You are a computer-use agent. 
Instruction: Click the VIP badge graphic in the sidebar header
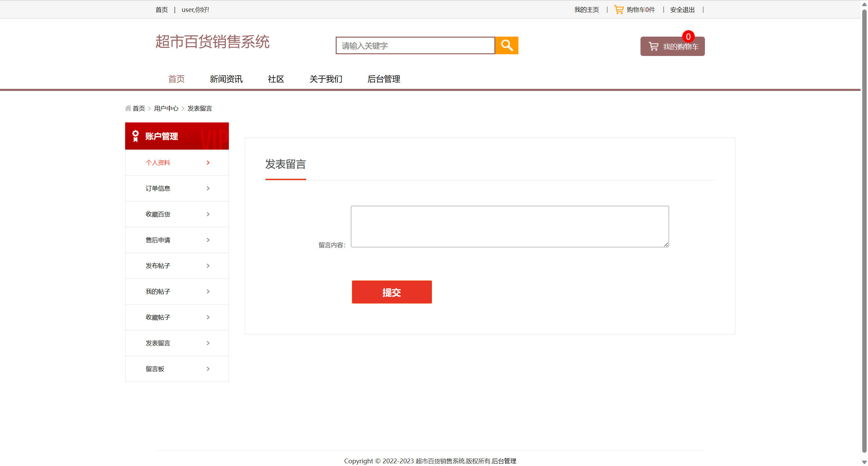pyautogui.click(x=213, y=137)
